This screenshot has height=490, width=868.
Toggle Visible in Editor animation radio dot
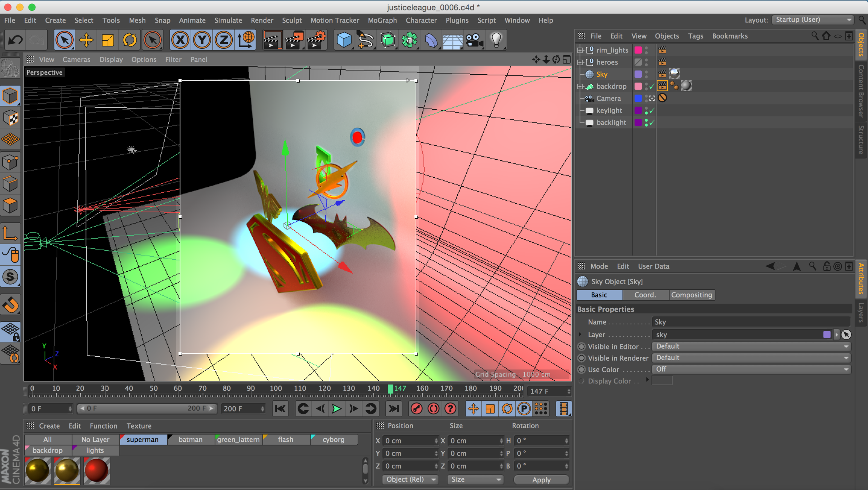tap(582, 347)
